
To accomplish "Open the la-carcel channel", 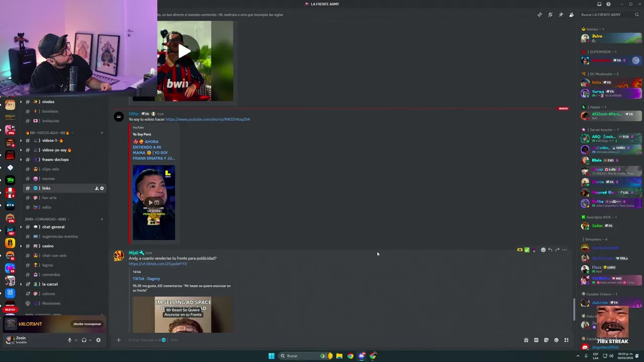I will [x=64, y=284].
